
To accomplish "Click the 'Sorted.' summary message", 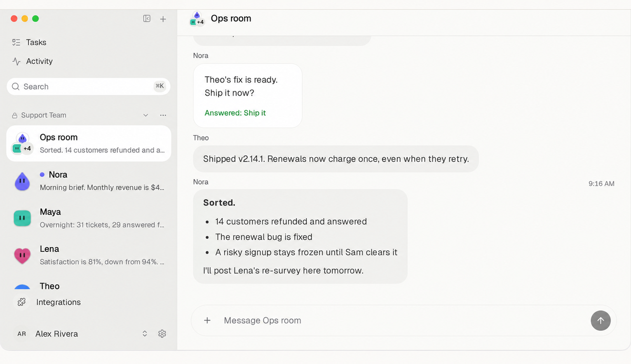I will point(300,237).
